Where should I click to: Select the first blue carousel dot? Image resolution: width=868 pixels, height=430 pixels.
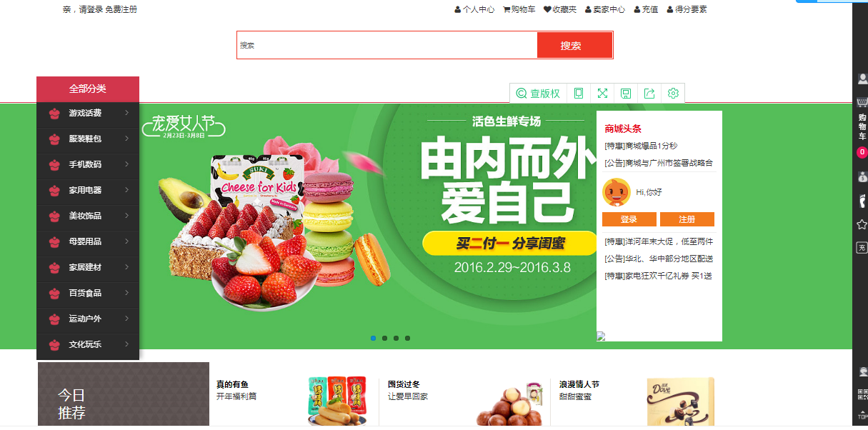coord(374,338)
